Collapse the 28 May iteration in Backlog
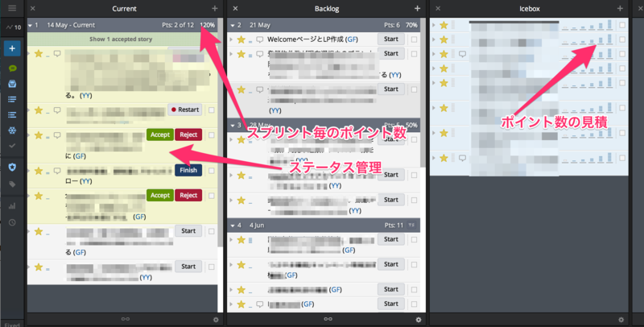 tap(233, 126)
